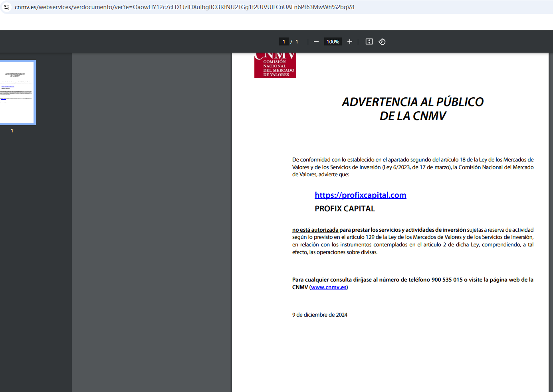Image resolution: width=553 pixels, height=392 pixels.
Task: Click the site information icon in address bar
Action: click(x=7, y=7)
